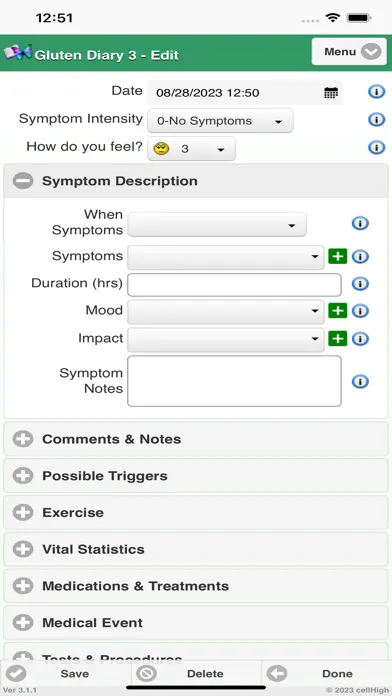Click the info icon next to Symptom Notes
The image size is (392, 696).
(360, 381)
